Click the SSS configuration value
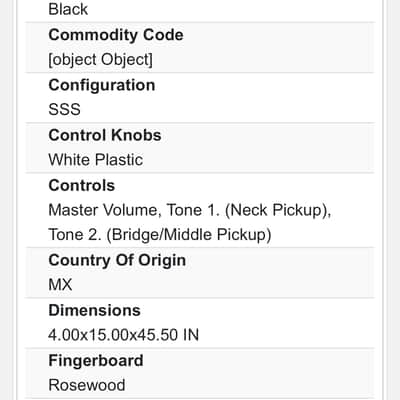Viewport: 400px width, 400px height. (x=64, y=109)
